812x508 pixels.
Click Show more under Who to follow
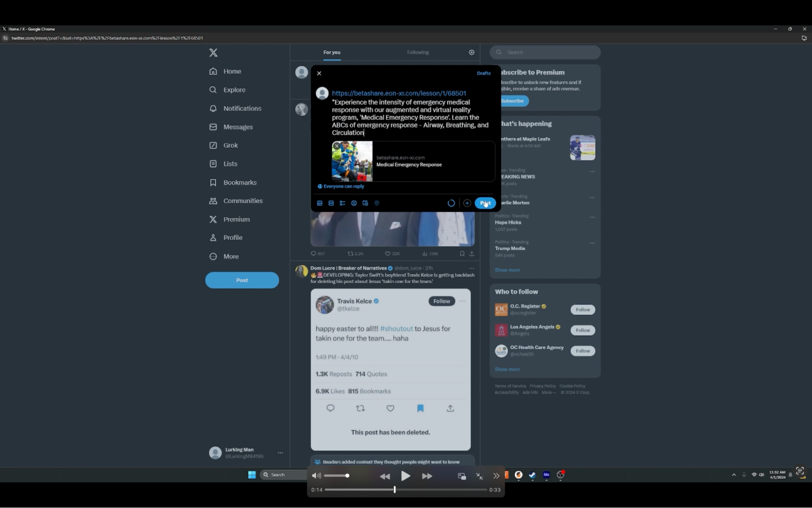click(x=507, y=369)
